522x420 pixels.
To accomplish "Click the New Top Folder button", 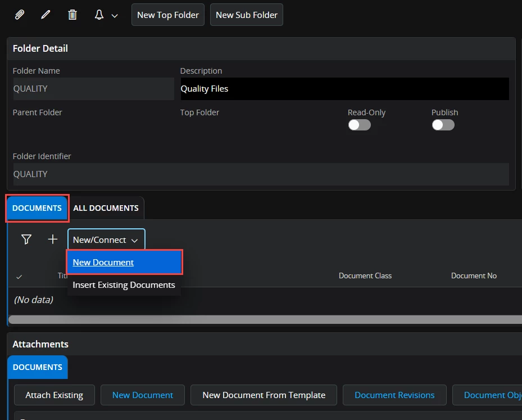I will pyautogui.click(x=168, y=15).
